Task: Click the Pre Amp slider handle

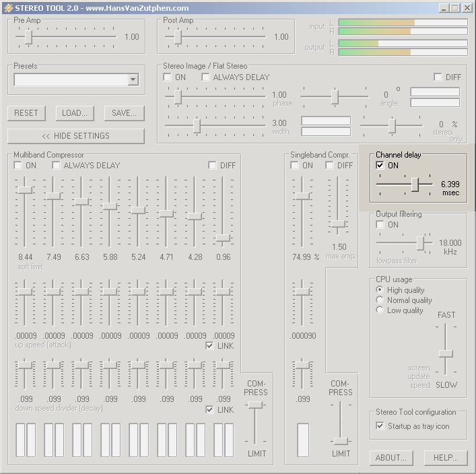Action: (28, 37)
